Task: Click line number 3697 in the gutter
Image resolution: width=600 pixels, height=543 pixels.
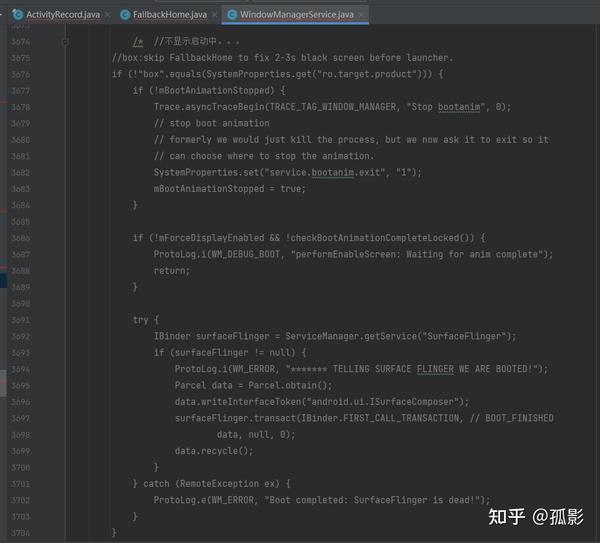Action: point(20,418)
